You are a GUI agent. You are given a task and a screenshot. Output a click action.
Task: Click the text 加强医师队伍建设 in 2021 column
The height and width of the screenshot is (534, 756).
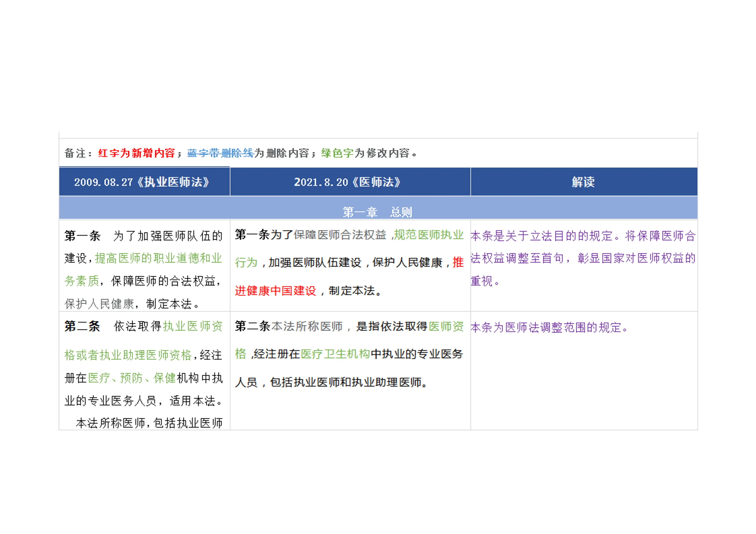pyautogui.click(x=315, y=262)
